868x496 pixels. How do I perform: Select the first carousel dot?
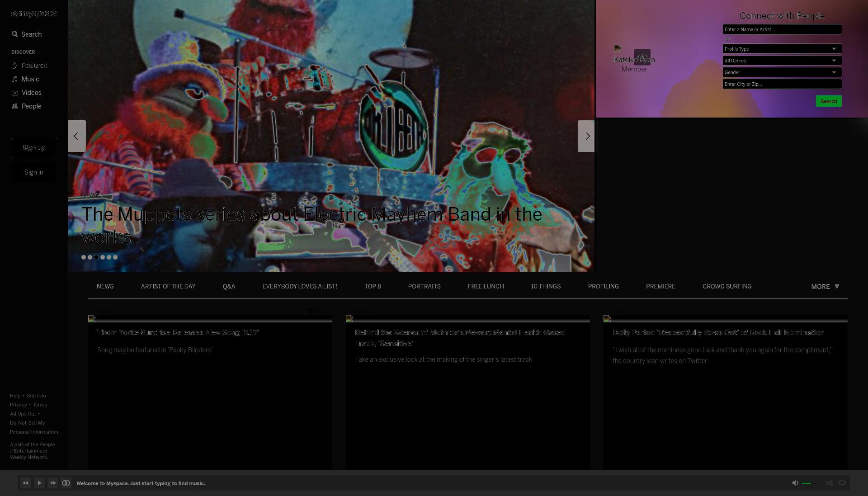[84, 257]
